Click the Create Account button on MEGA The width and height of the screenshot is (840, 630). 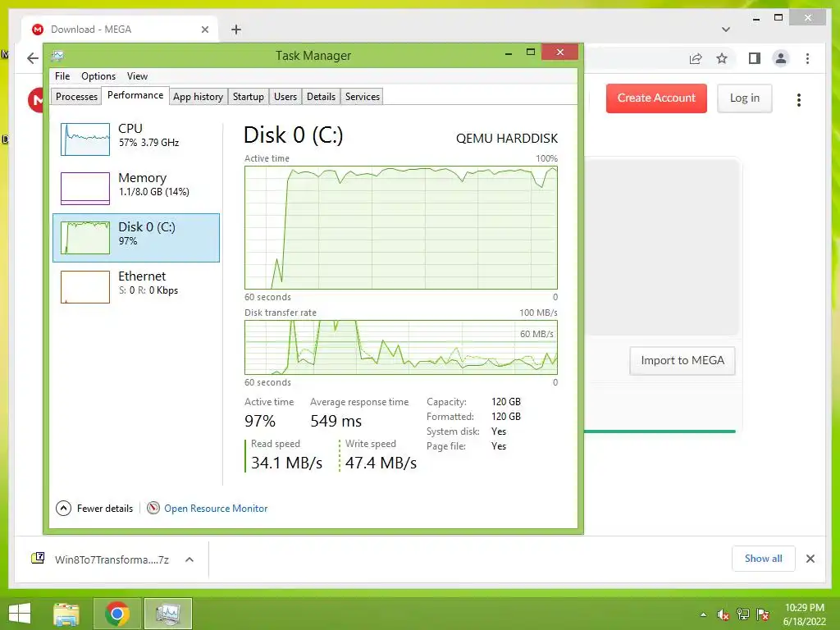click(x=656, y=98)
